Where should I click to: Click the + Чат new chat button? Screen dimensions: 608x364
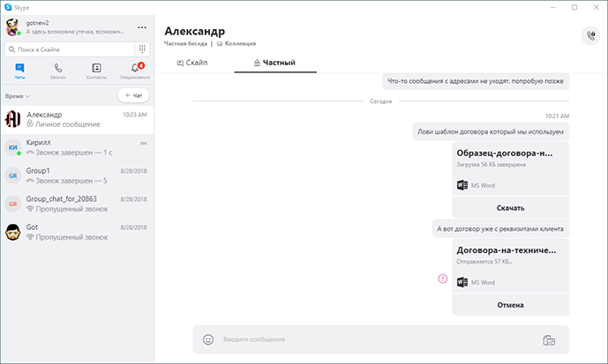pos(133,95)
